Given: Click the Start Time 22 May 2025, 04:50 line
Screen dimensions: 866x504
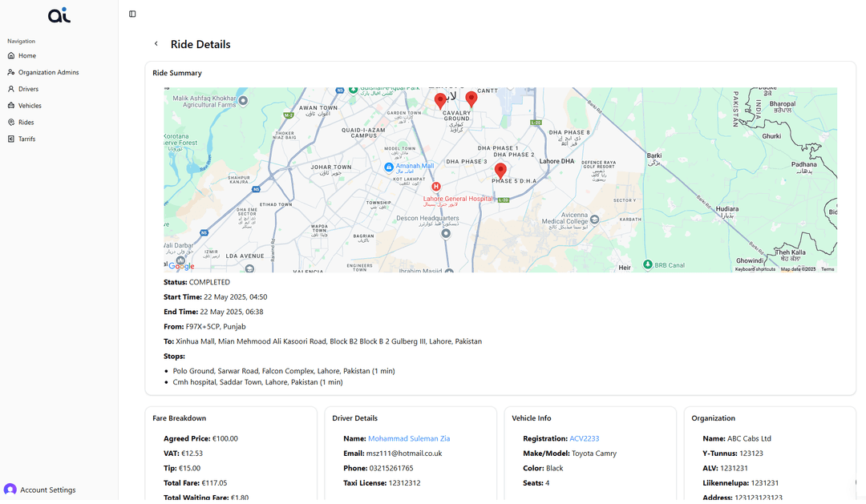Looking at the screenshot, I should 216,296.
